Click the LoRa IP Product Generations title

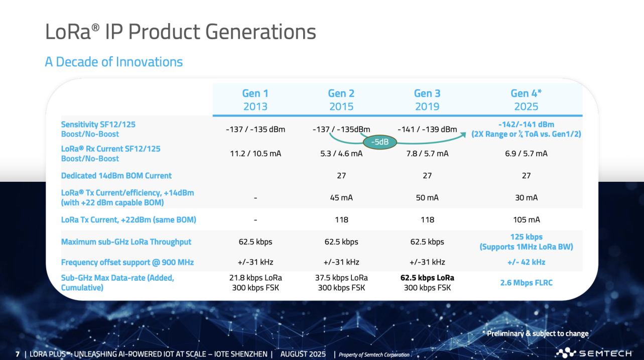tap(181, 32)
